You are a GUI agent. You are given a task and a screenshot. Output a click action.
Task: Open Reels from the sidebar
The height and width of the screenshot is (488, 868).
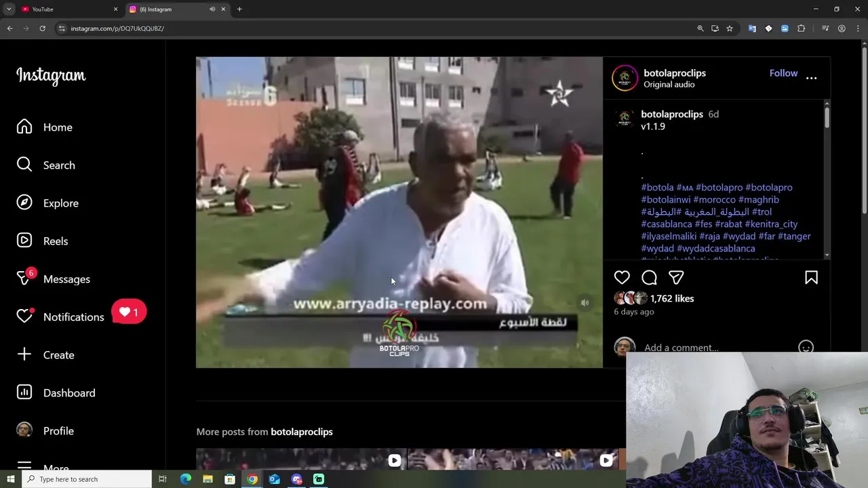tap(42, 241)
